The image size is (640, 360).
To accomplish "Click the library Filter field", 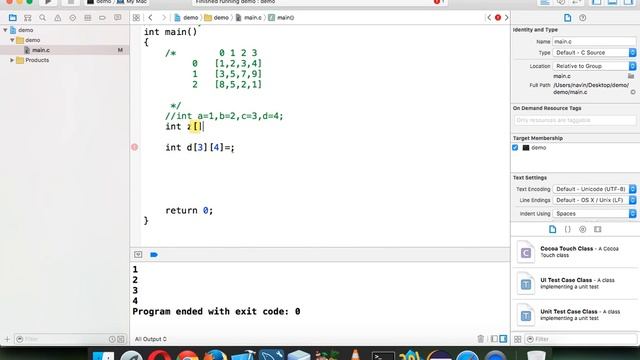I will coord(581,339).
